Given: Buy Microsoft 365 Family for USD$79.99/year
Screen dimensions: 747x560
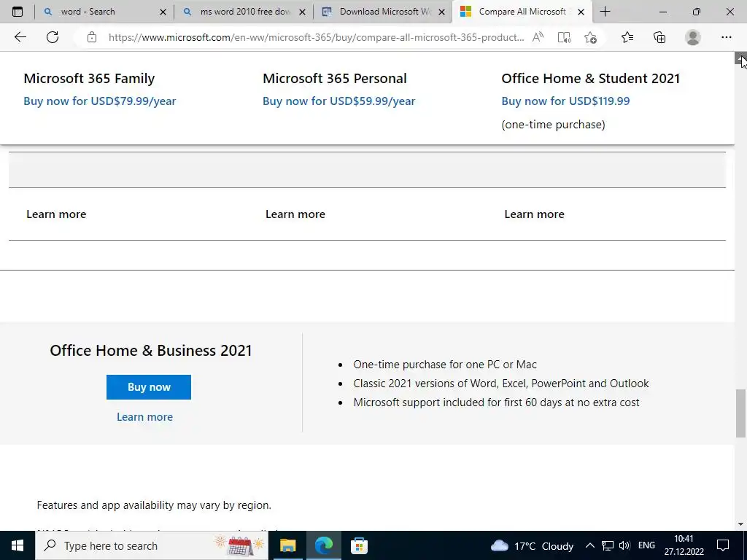Looking at the screenshot, I should (99, 101).
